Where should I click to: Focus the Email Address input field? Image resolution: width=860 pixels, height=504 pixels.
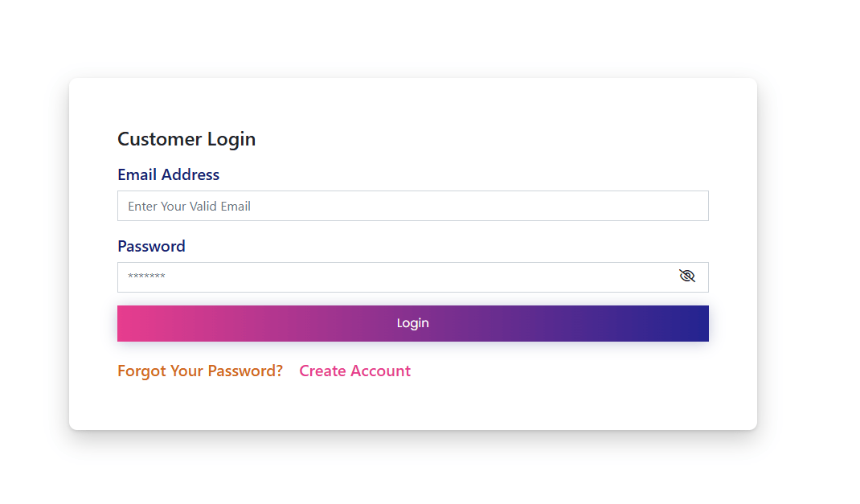pyautogui.click(x=412, y=207)
